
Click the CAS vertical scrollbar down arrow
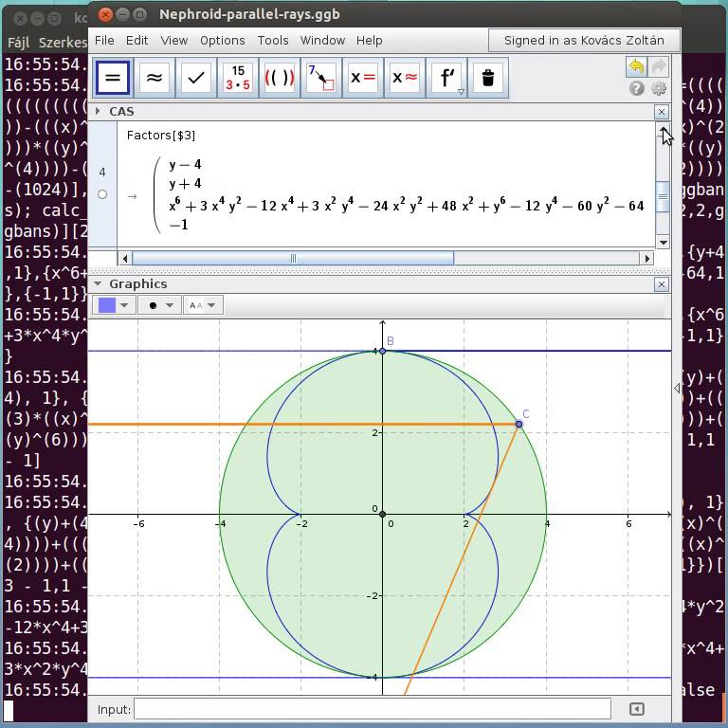pos(663,242)
